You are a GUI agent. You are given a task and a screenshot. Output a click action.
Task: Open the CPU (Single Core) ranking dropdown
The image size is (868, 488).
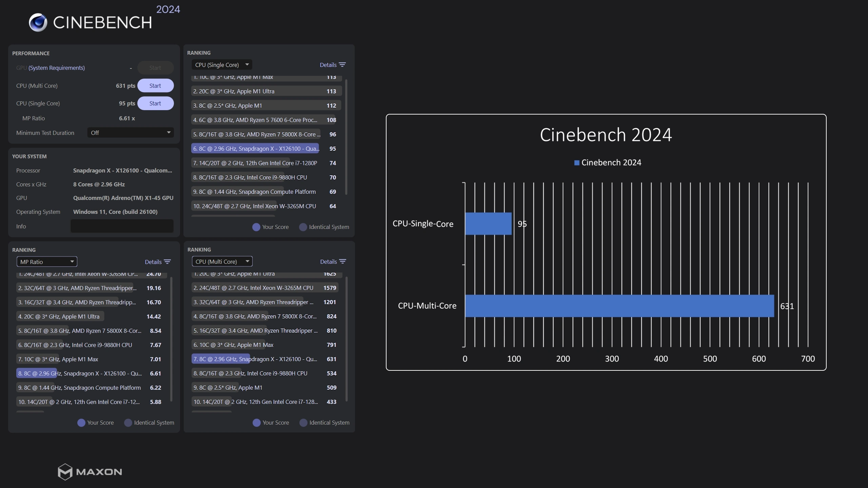click(222, 65)
